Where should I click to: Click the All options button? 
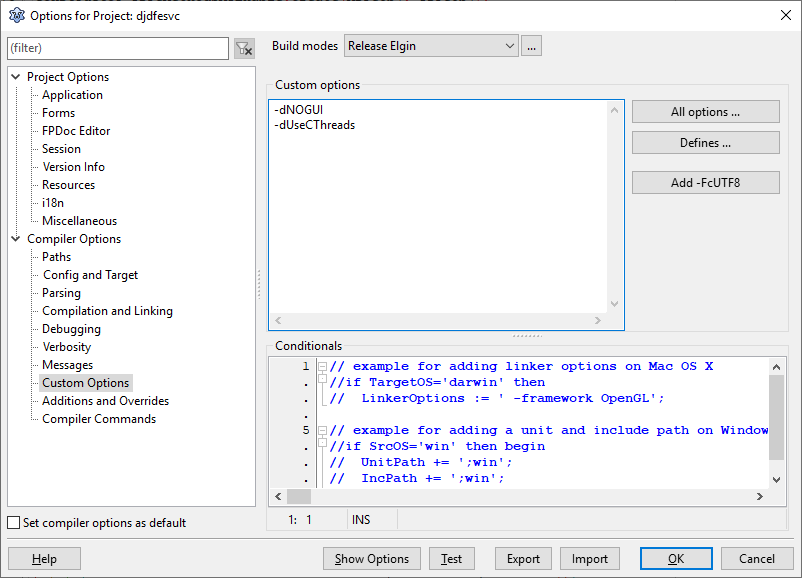click(706, 112)
